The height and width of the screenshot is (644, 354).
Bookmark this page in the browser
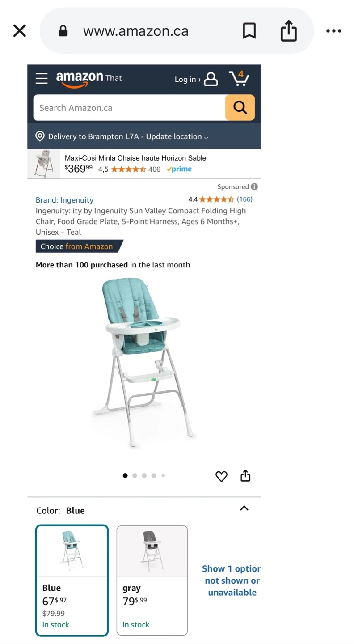249,31
